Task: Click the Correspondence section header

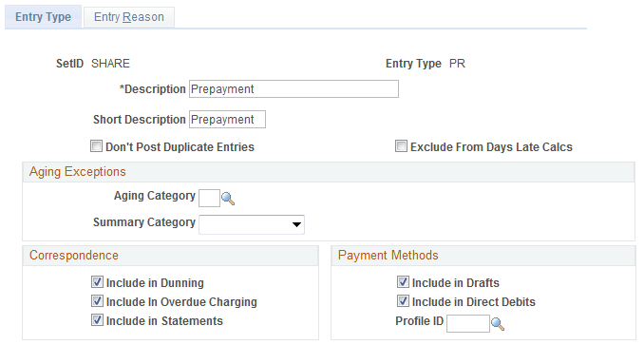Action: click(x=170, y=256)
